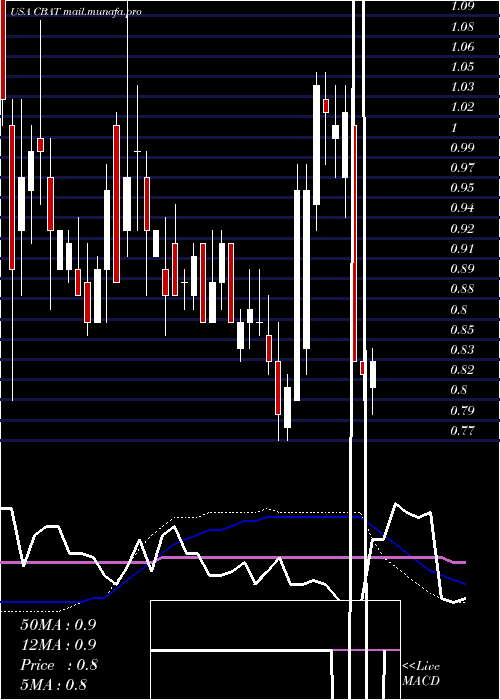This screenshot has width=500, height=700.
Task: Select the 0.99 price level label
Action: point(462,147)
